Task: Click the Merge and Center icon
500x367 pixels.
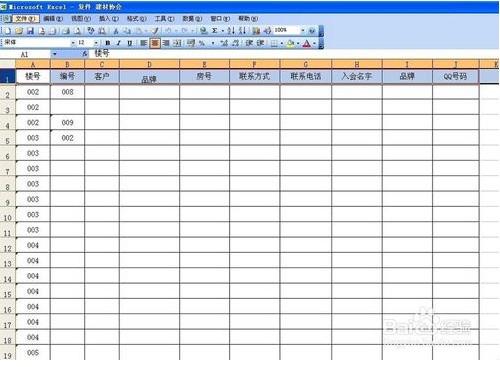Action: 178,43
